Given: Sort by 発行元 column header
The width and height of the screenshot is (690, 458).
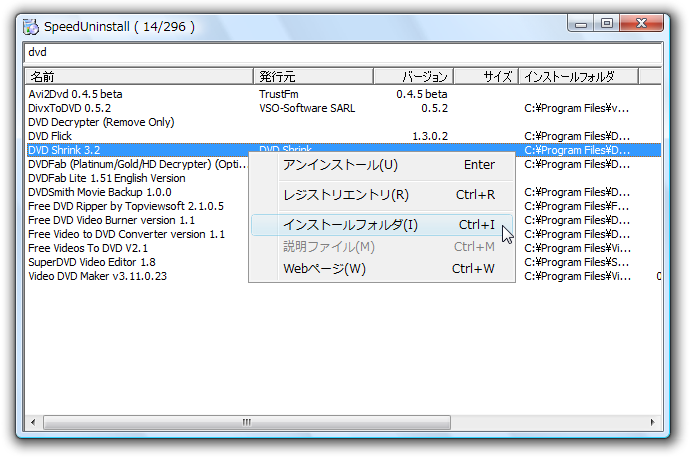Looking at the screenshot, I should pyautogui.click(x=313, y=77).
